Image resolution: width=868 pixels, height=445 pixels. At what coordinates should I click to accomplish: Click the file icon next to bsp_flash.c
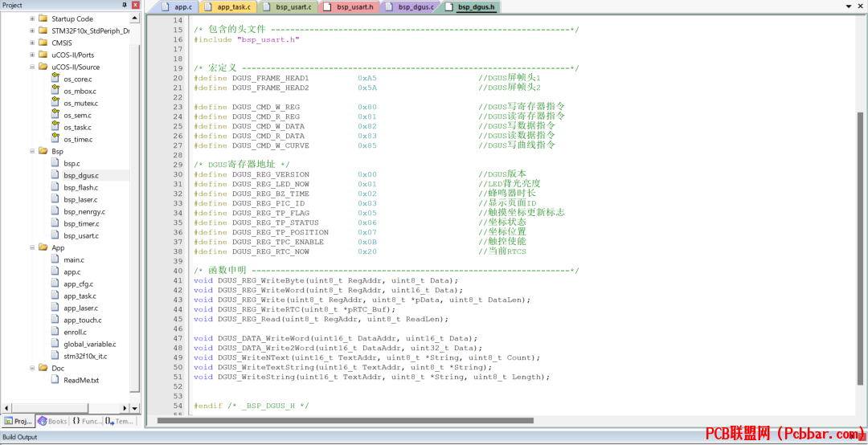55,187
